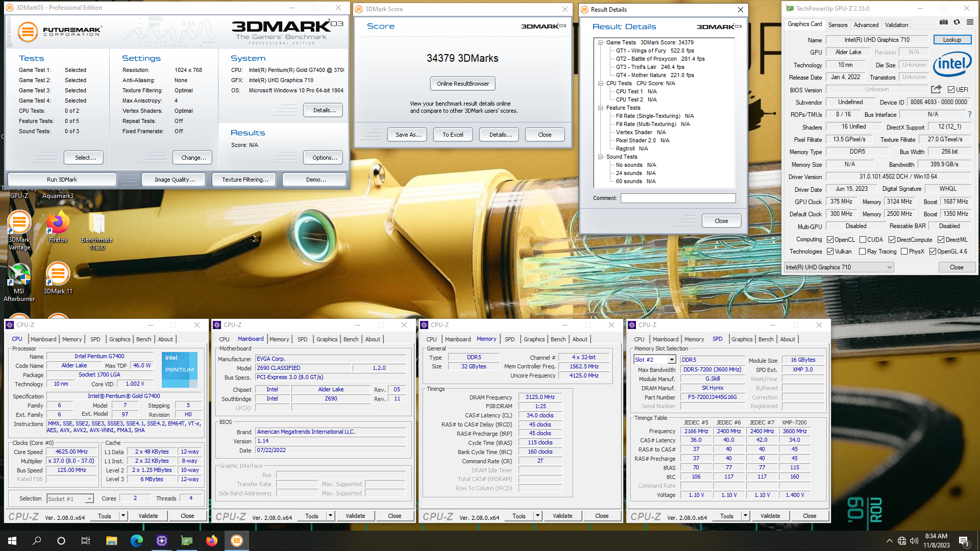
Task: Collapse the Game Tests tree node
Action: pyautogui.click(x=601, y=43)
